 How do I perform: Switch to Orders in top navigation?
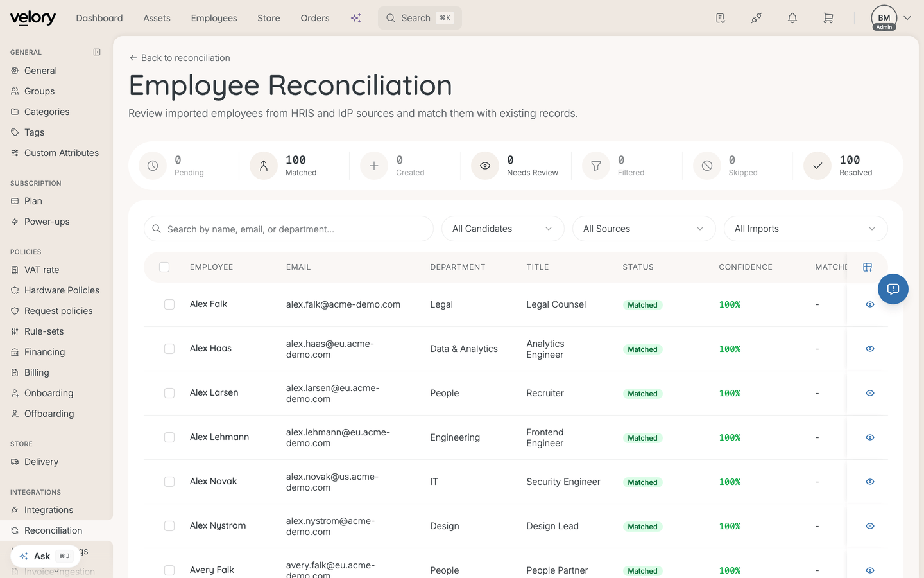point(315,18)
